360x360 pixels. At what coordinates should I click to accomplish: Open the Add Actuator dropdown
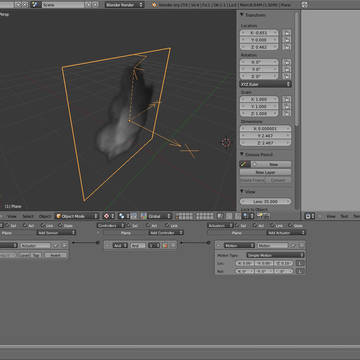pyautogui.click(x=286, y=233)
